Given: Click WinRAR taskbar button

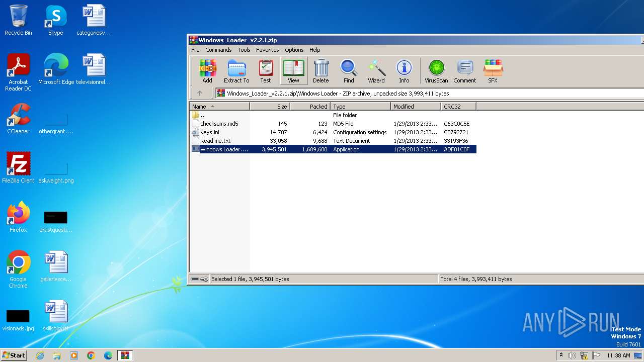Looking at the screenshot, I should point(125,355).
